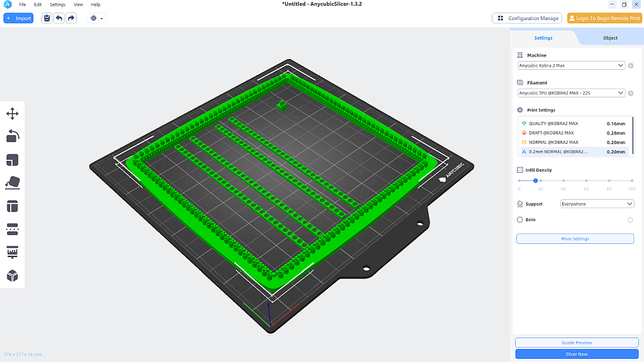
Task: Open the Edit menu
Action: 38,4
